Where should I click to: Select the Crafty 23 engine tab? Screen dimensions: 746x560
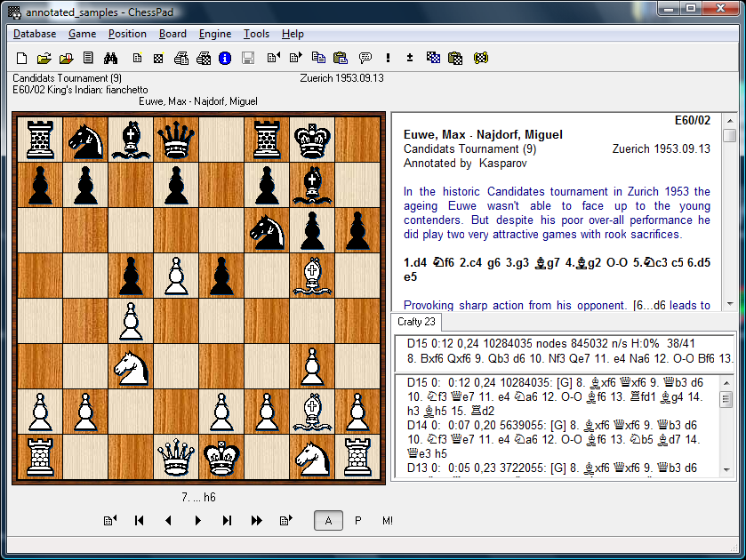click(x=416, y=322)
